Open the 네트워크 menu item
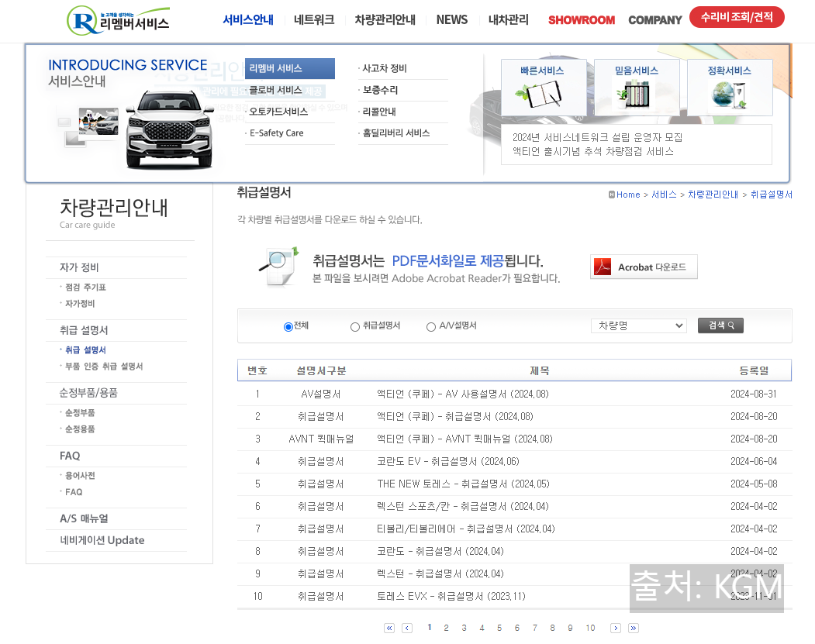 coord(313,20)
